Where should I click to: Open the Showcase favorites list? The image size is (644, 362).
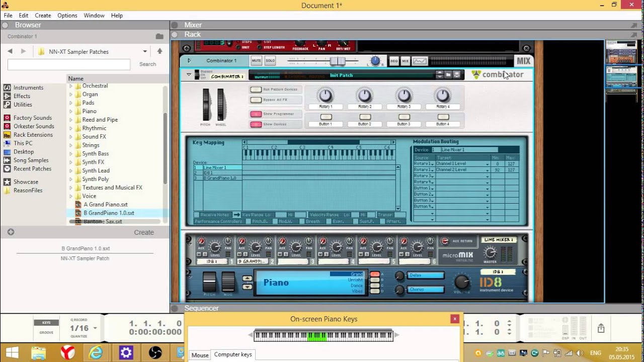coord(26,182)
